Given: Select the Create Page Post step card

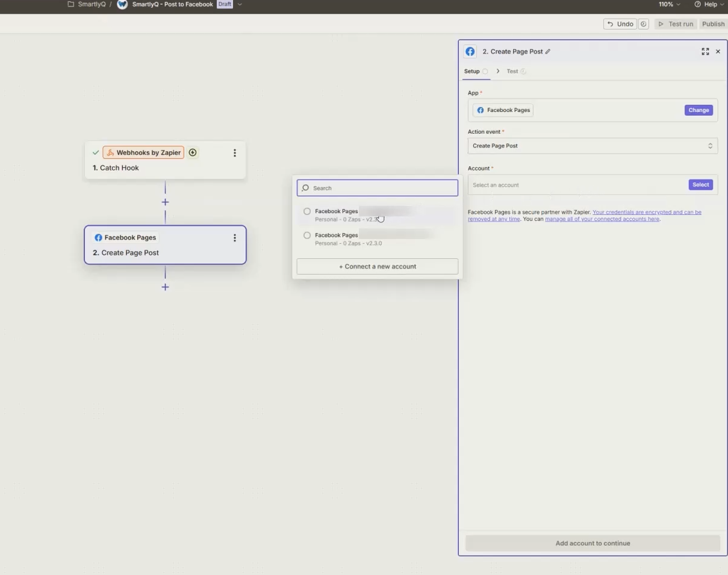Looking at the screenshot, I should (x=165, y=245).
